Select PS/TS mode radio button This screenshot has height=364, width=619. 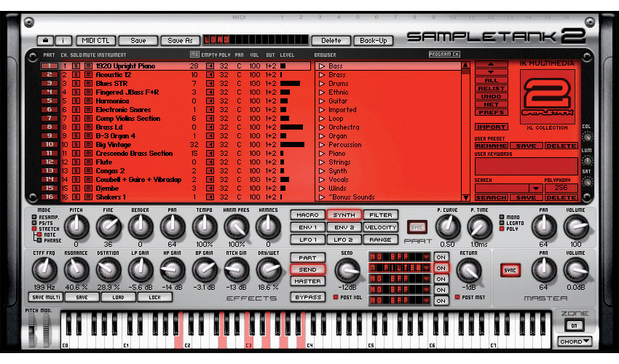click(34, 223)
